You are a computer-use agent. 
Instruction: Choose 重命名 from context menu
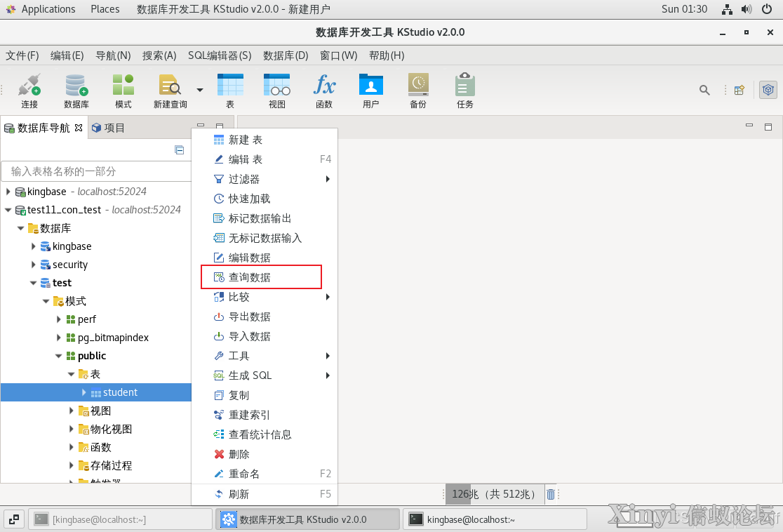pos(265,474)
